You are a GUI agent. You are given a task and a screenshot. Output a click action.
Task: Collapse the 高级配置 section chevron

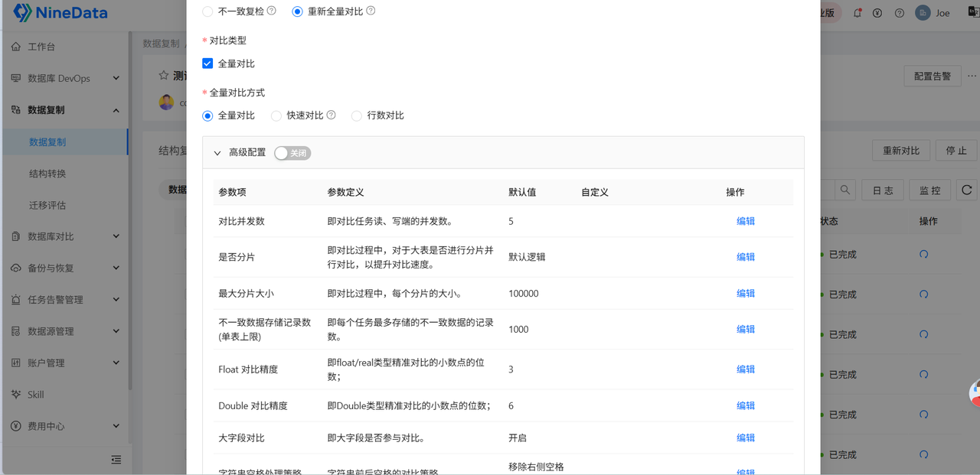(217, 153)
